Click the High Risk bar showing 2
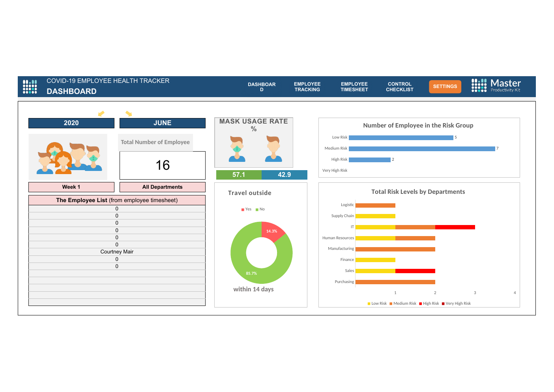The height and width of the screenshot is (392, 554). click(370, 160)
